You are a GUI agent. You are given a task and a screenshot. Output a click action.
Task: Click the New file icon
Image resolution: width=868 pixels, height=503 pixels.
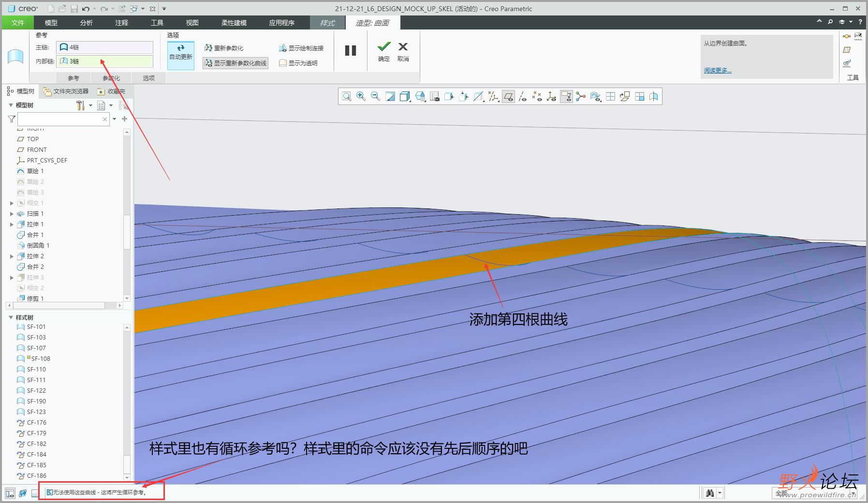pos(51,9)
